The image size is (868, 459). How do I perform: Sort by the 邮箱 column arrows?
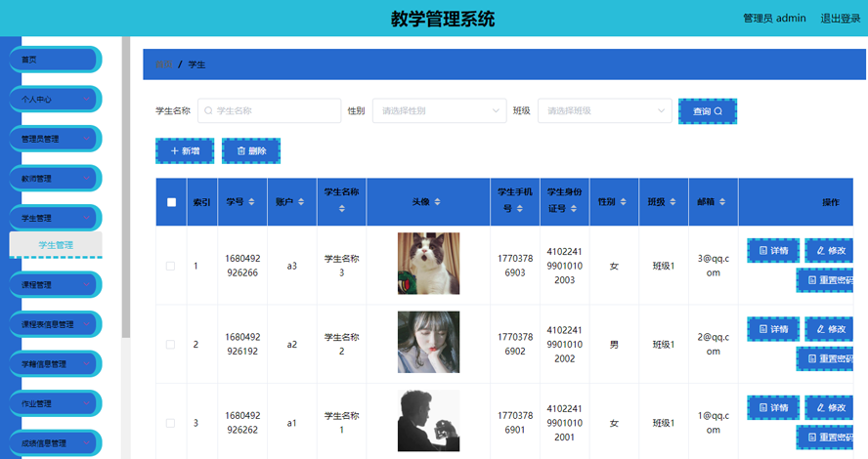[722, 202]
